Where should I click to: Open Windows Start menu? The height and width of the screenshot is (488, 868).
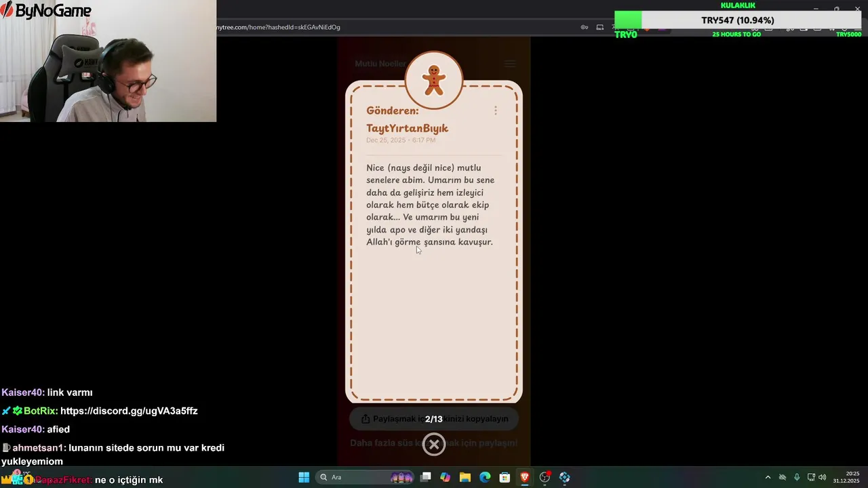(304, 477)
